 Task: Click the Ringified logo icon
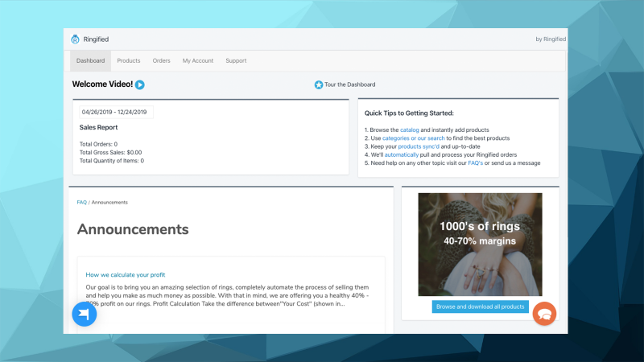(x=75, y=39)
